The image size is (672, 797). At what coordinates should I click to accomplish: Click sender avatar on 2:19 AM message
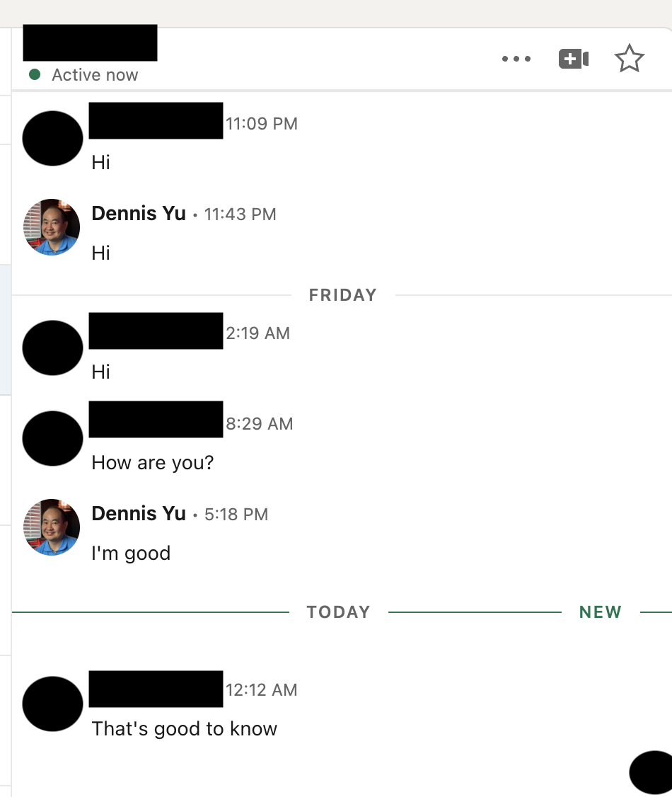tap(52, 348)
